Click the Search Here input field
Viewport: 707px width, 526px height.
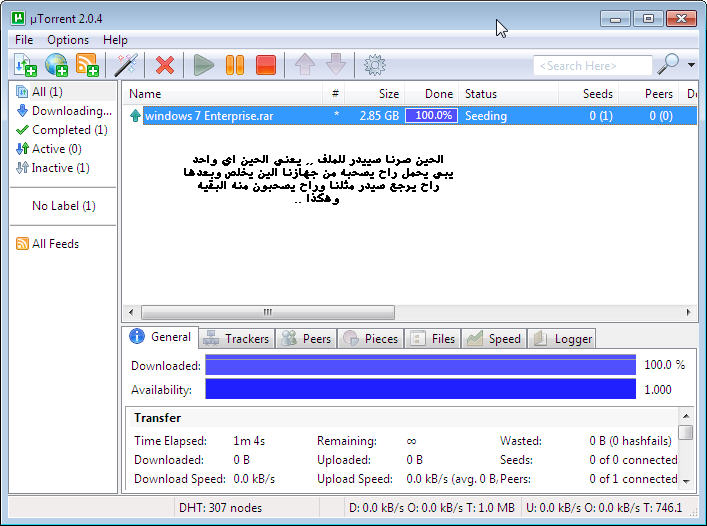(592, 66)
